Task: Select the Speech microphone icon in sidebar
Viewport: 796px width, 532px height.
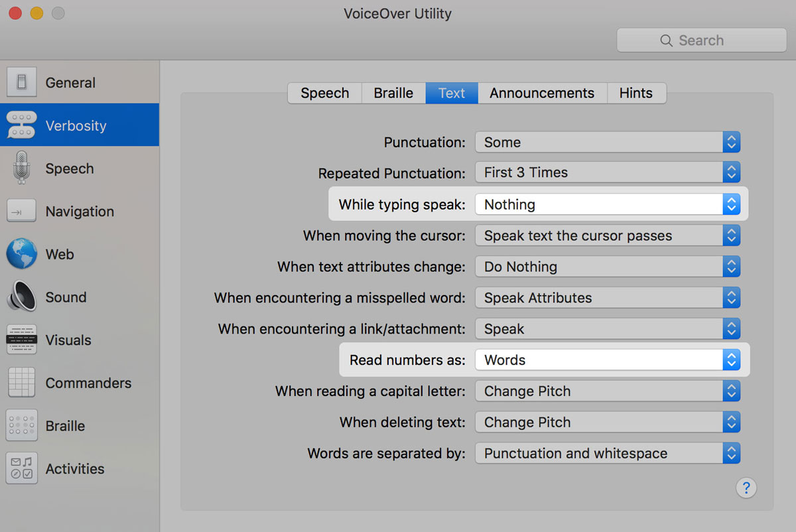Action: [22, 168]
